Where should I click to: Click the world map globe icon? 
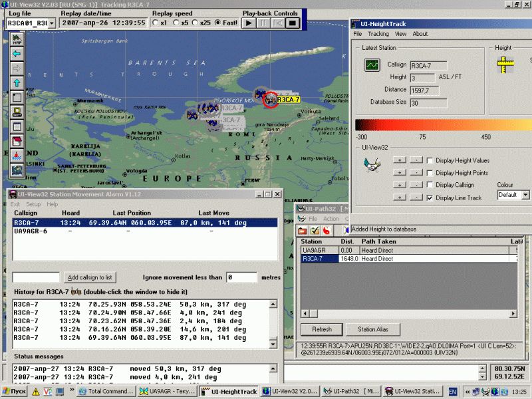click(x=17, y=170)
